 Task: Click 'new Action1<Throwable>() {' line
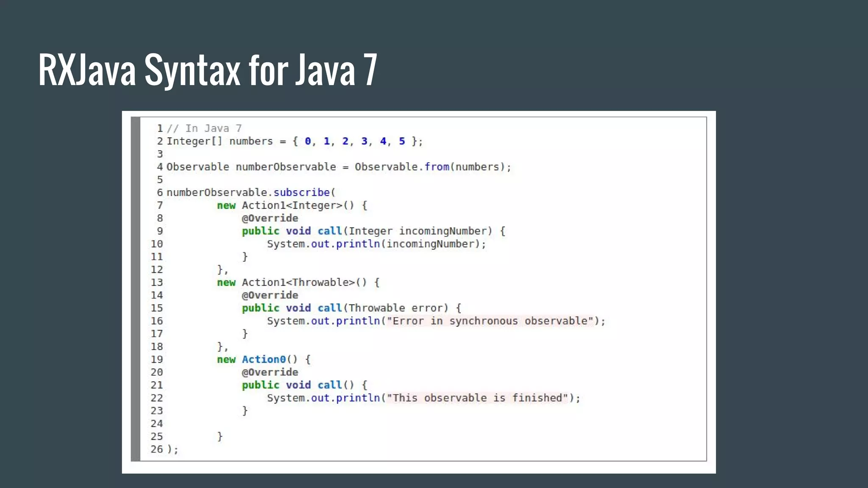(298, 283)
